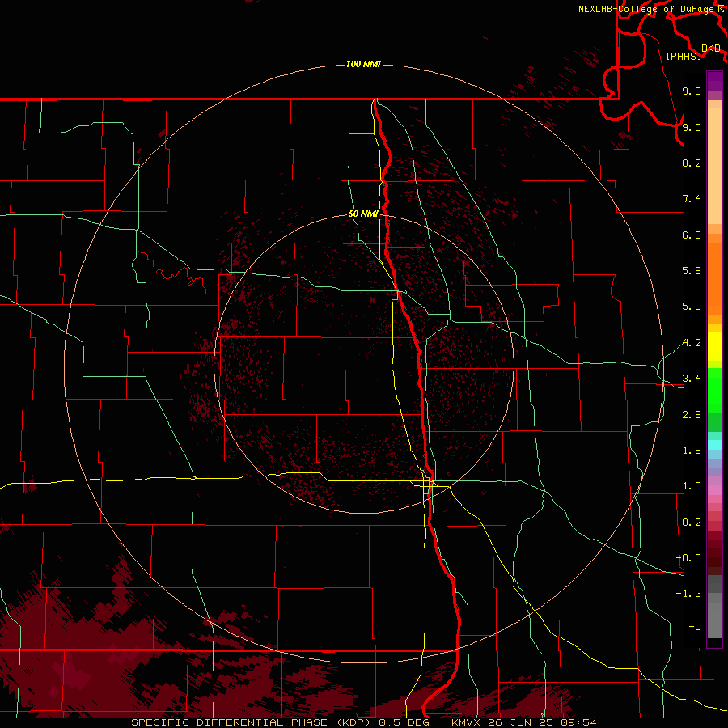Click the 4.2 value on the color scale
Viewport: 728px width, 728px height.
(692, 343)
